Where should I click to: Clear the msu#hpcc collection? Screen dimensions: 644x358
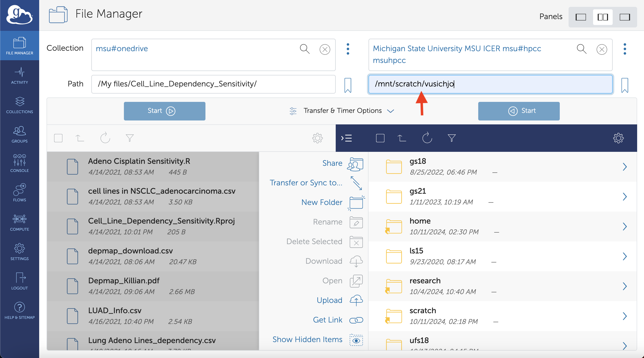(x=601, y=49)
